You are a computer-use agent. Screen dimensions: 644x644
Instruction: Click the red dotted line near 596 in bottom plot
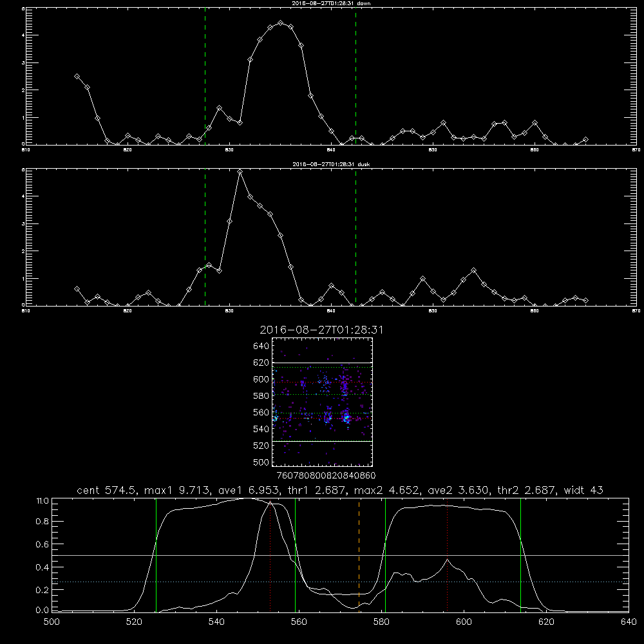point(447,554)
